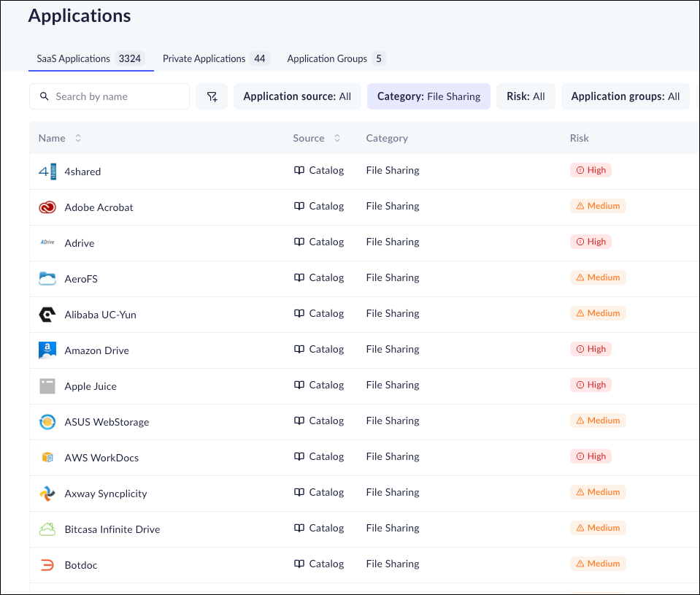This screenshot has width=700, height=595.
Task: Click the Amazon Drive app icon
Action: tap(47, 350)
